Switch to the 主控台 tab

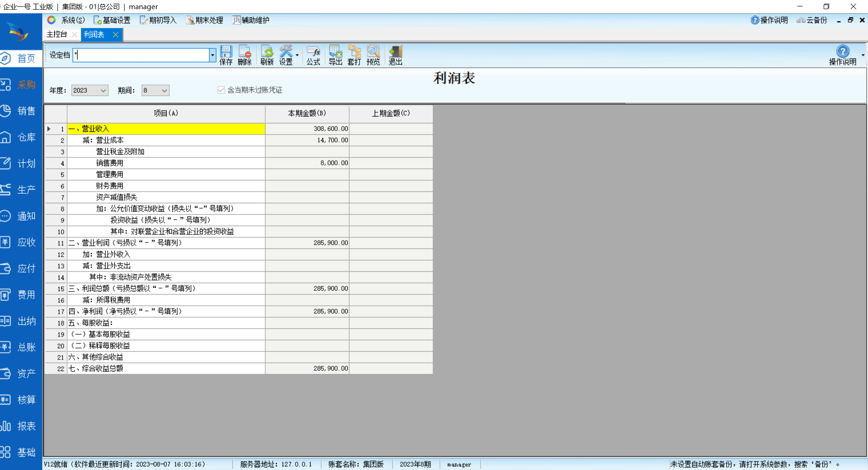point(57,34)
